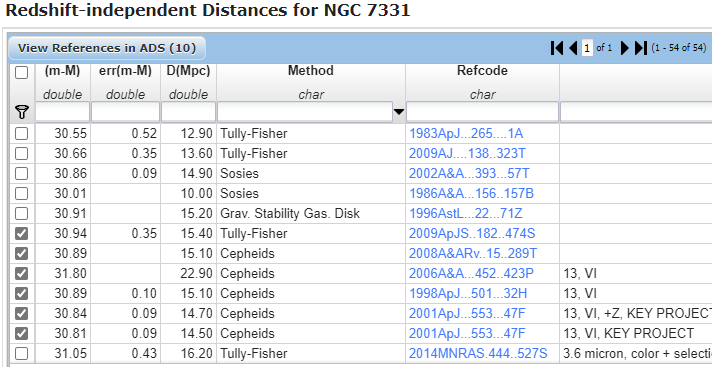Viewport: 712px width, 367px height.
Task: Open Method filter dropdown arrow
Action: (399, 112)
